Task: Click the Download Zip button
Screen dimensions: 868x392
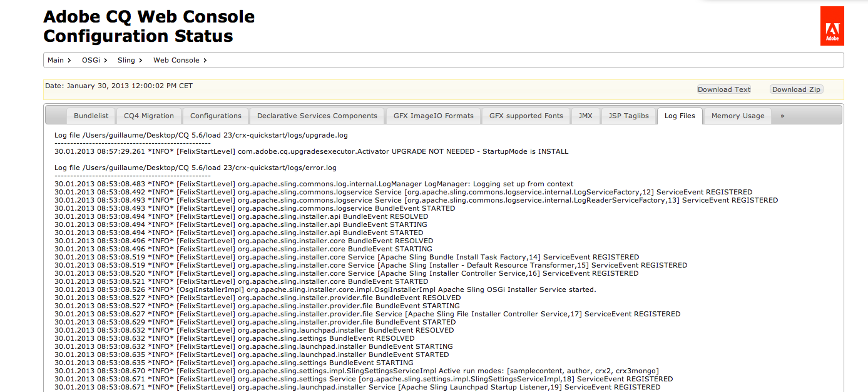Action: [x=796, y=89]
